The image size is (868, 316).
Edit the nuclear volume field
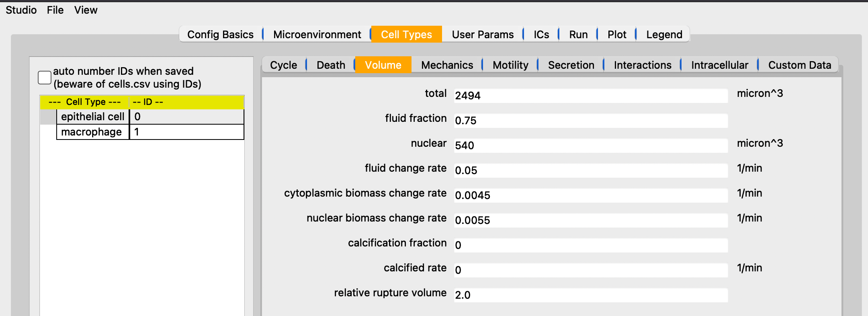[x=591, y=146]
